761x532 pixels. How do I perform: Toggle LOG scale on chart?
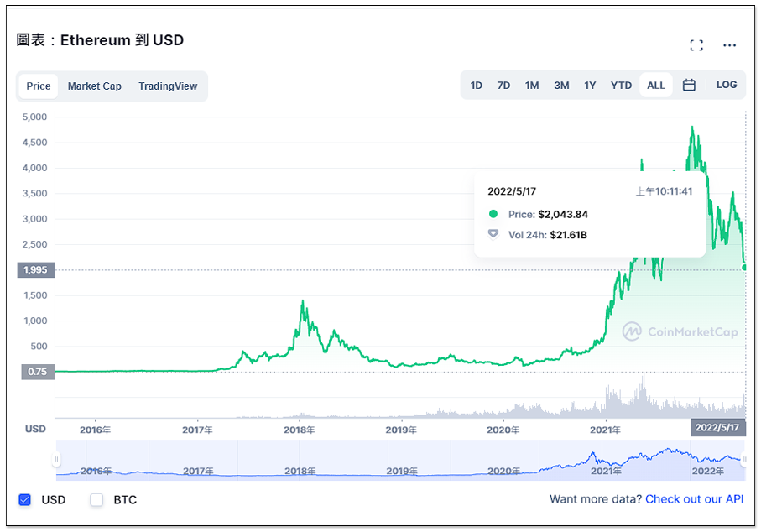pos(727,85)
